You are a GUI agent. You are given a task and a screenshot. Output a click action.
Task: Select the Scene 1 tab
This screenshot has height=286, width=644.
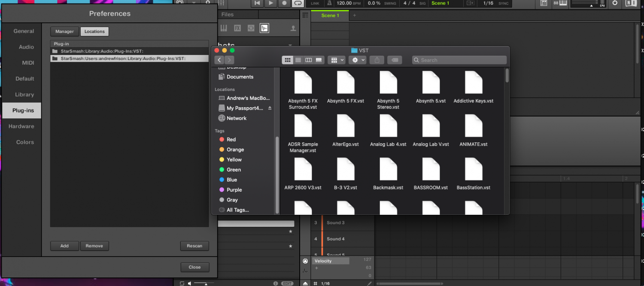point(330,15)
